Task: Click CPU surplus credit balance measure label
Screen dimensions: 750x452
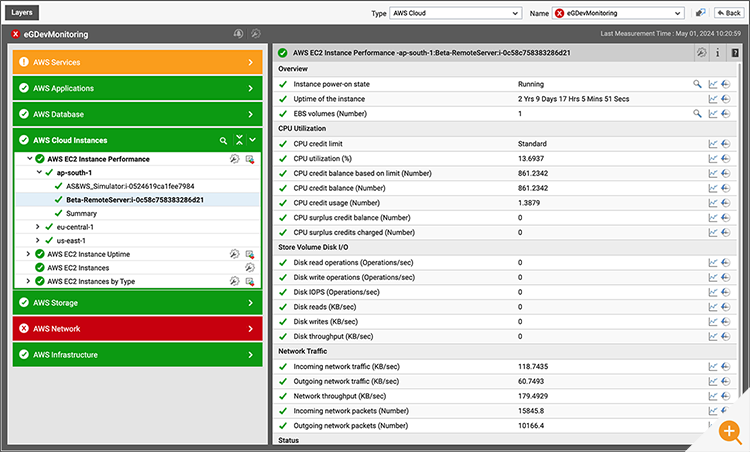Action: point(352,218)
